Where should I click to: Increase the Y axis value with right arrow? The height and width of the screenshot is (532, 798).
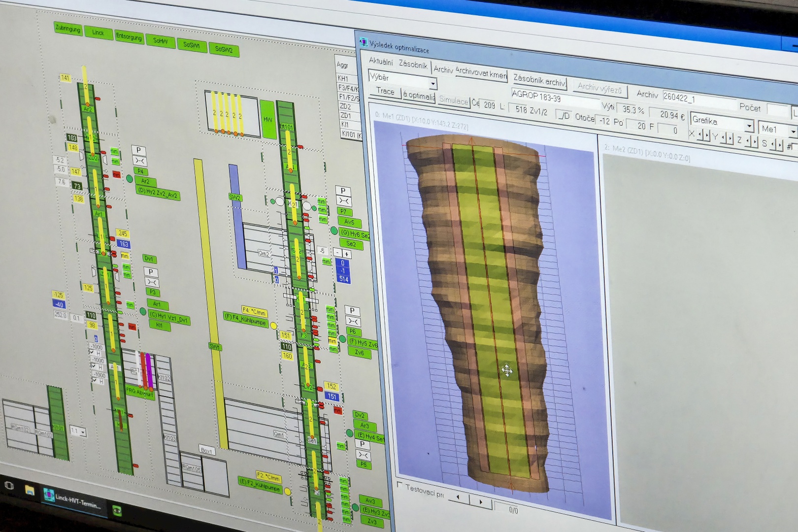(x=730, y=138)
